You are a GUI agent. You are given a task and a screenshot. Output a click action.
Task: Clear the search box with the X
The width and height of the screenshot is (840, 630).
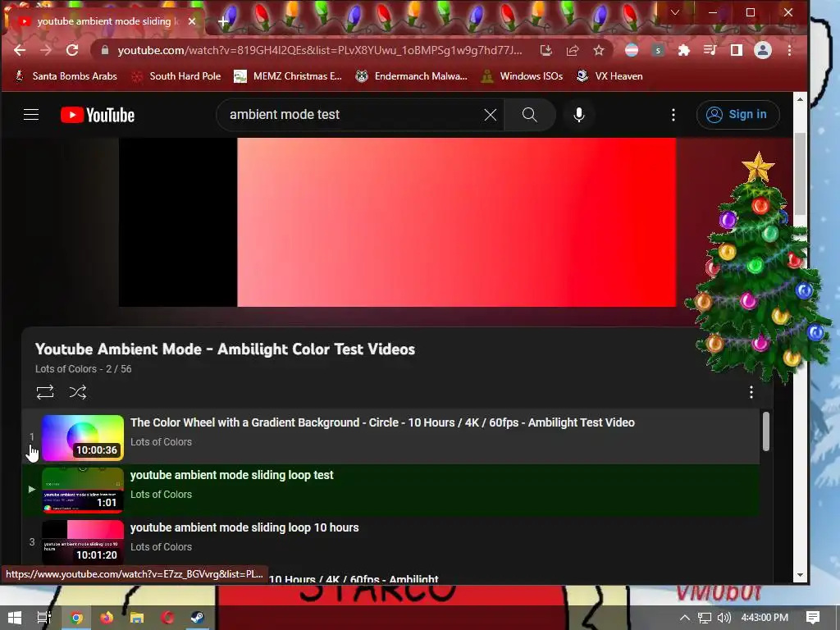[491, 115]
